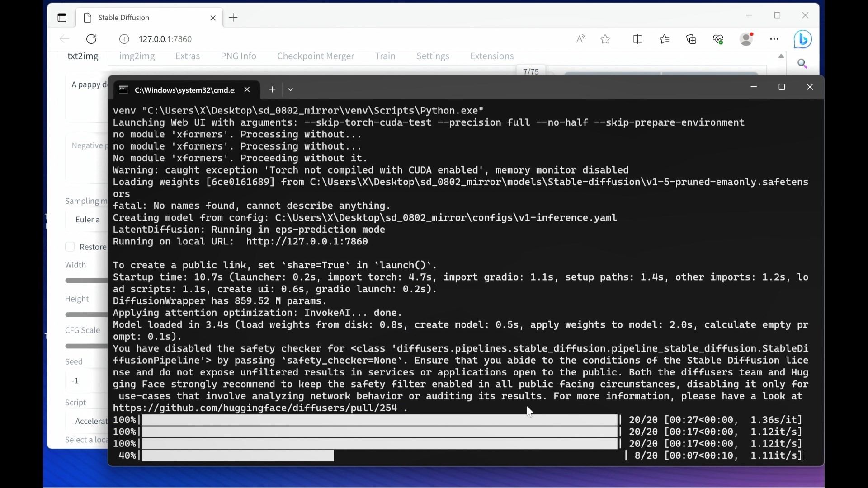
Task: Open the Read aloud icon
Action: [581, 39]
